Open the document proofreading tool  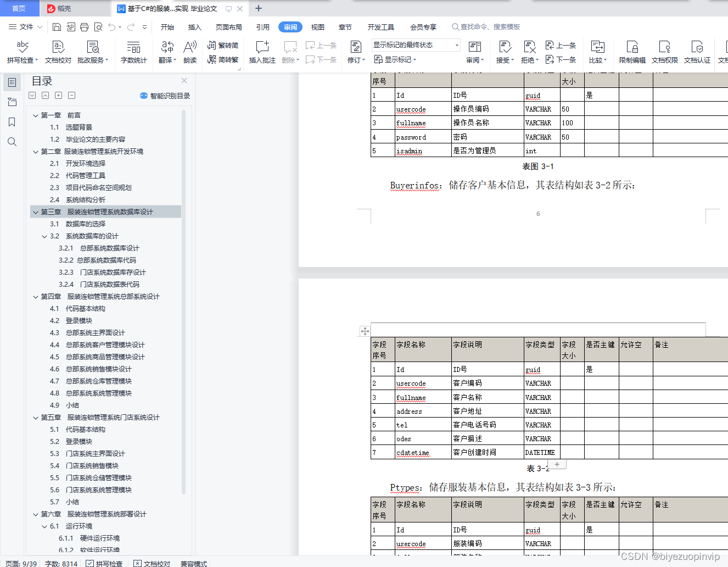pyautogui.click(x=58, y=52)
